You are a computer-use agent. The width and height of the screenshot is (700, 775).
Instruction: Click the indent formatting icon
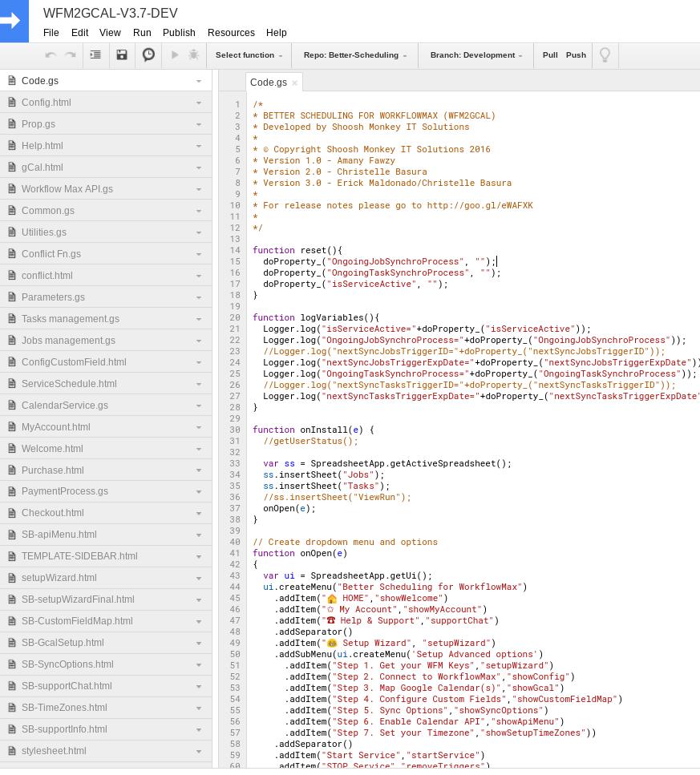point(95,55)
